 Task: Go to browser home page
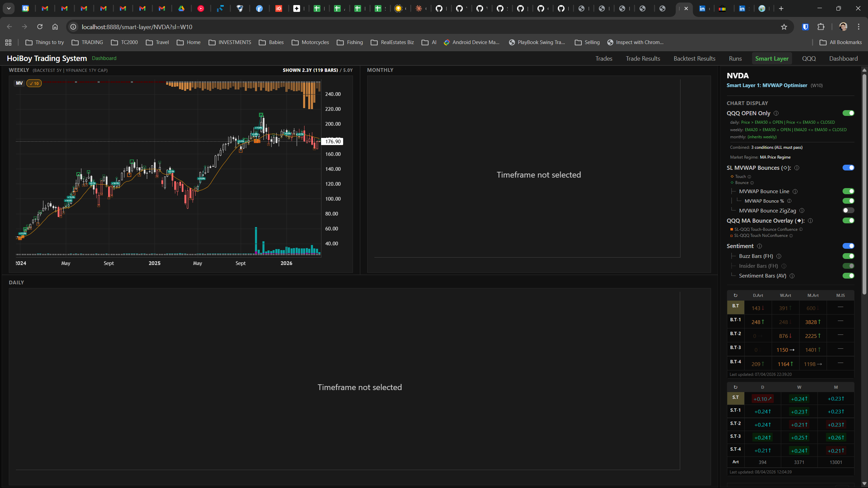point(55,27)
